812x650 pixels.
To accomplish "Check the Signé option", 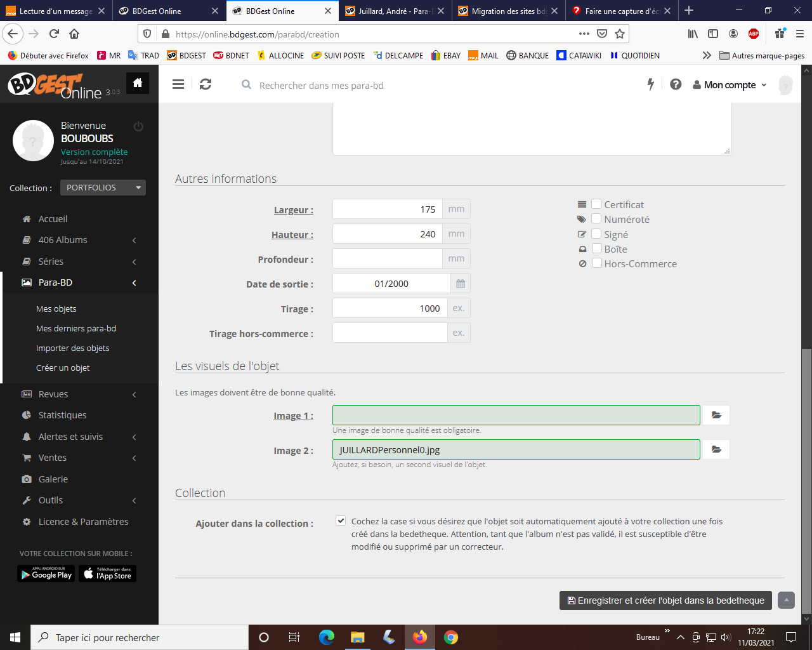I will pos(596,234).
